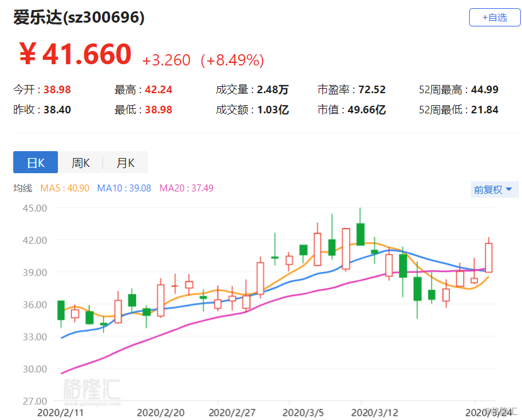Click the MA20 : 37.49 indicator label
The width and height of the screenshot is (522, 420).
[x=186, y=188]
